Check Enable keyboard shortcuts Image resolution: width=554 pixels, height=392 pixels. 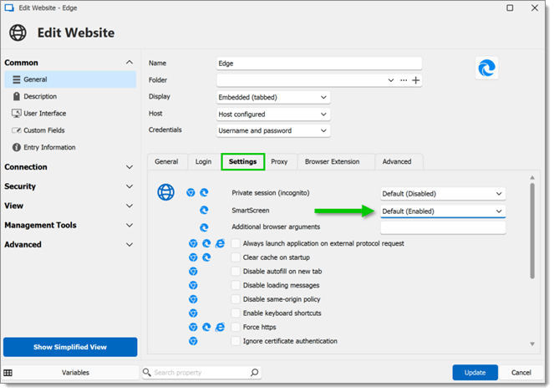click(x=236, y=313)
